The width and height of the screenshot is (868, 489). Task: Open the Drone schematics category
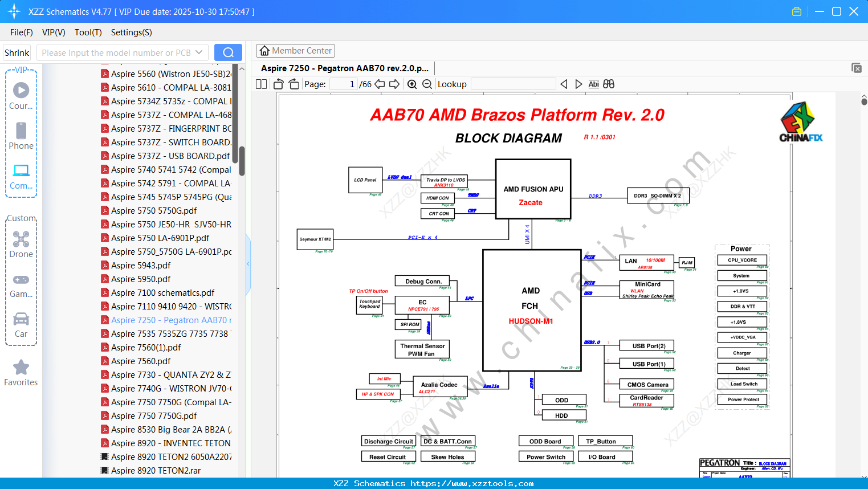[x=21, y=244]
